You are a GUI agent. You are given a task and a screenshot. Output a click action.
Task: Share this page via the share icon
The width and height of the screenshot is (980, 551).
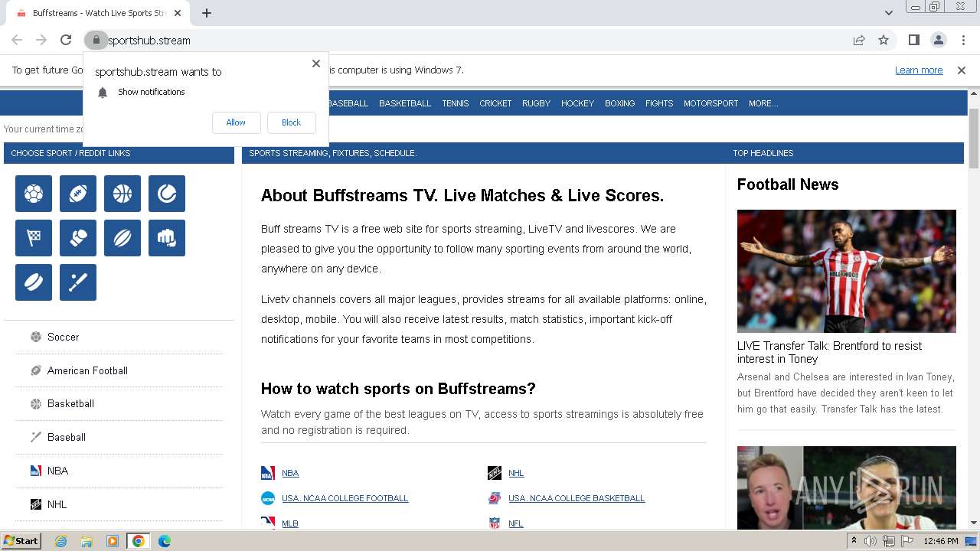point(859,40)
